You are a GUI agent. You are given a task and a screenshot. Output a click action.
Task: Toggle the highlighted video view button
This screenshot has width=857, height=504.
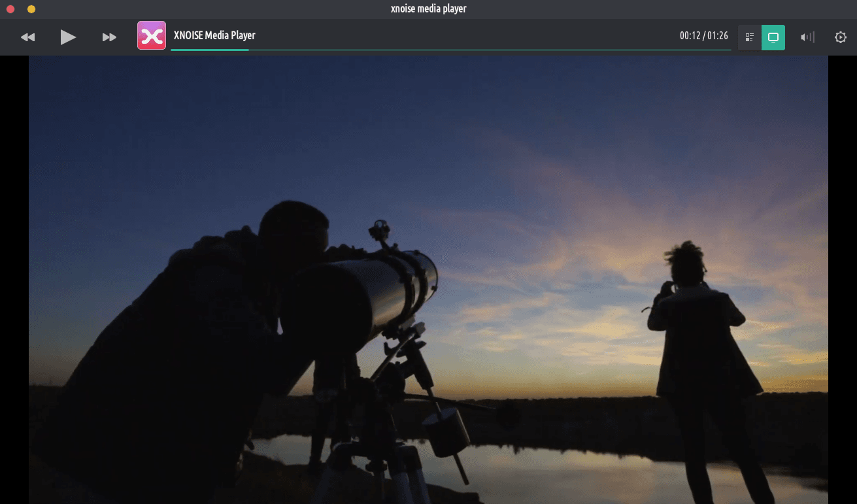pyautogui.click(x=773, y=37)
